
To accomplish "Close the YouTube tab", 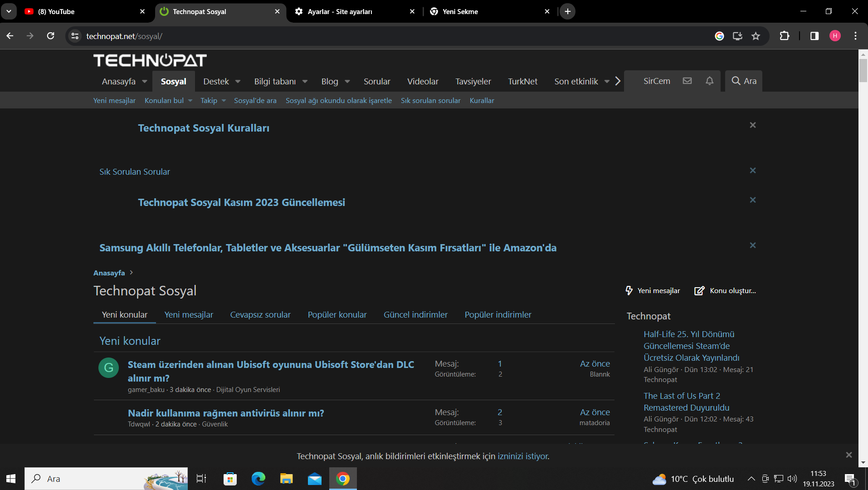I will [142, 11].
